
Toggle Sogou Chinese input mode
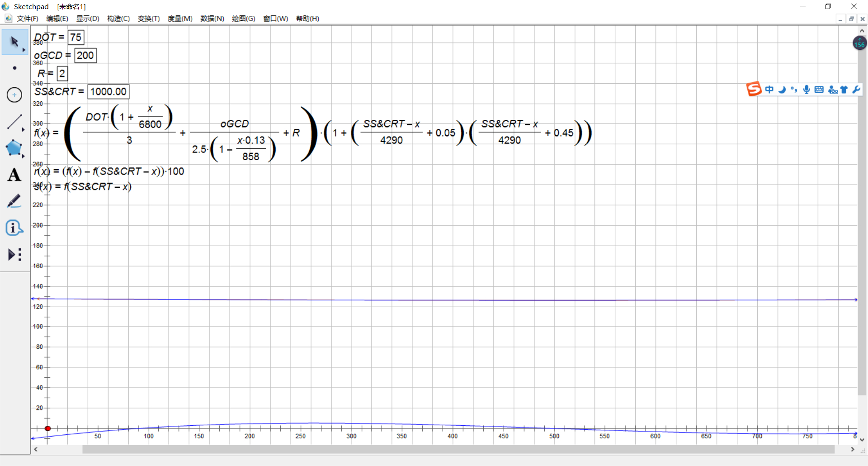[x=769, y=90]
